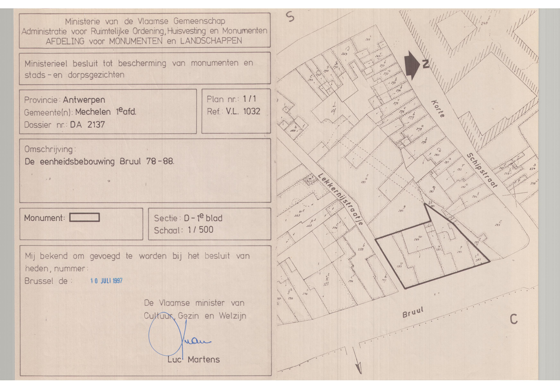Click the Korte street label on map

438,108
